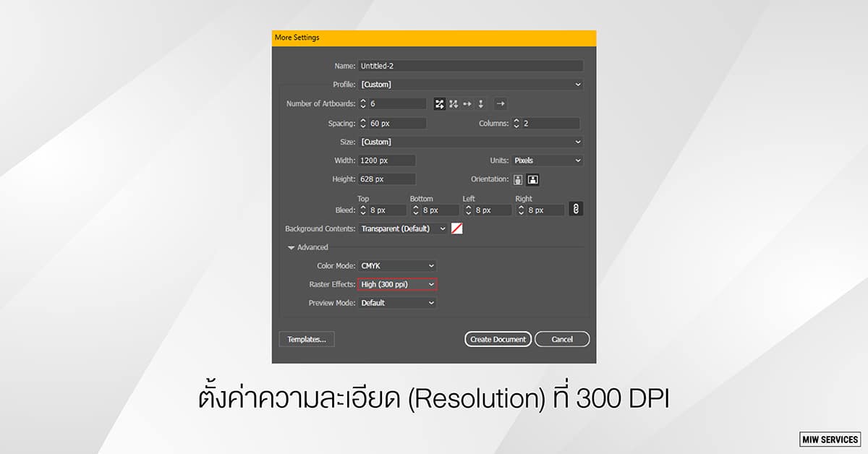Open the Units dropdown showing Pixels
Screen dimensions: 868x454
point(547,160)
